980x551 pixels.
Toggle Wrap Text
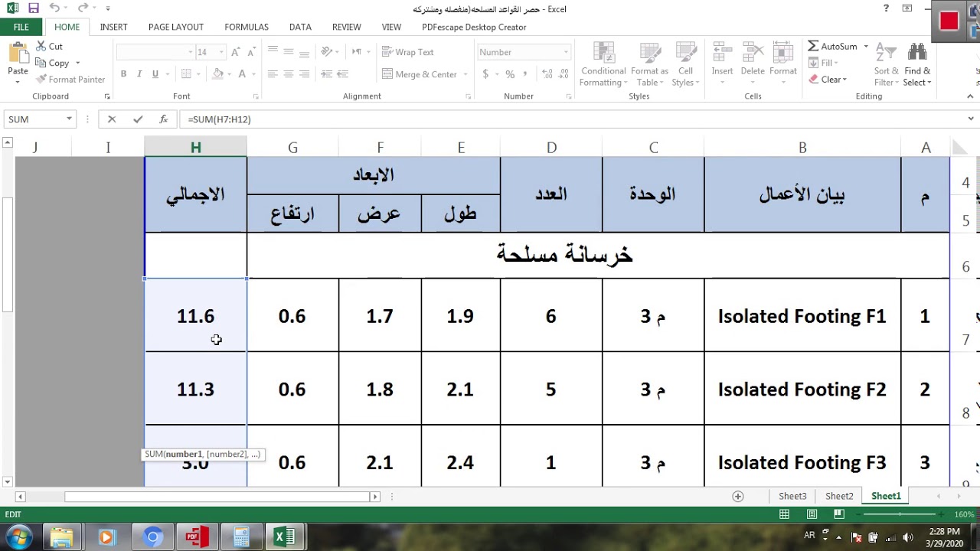click(x=407, y=52)
